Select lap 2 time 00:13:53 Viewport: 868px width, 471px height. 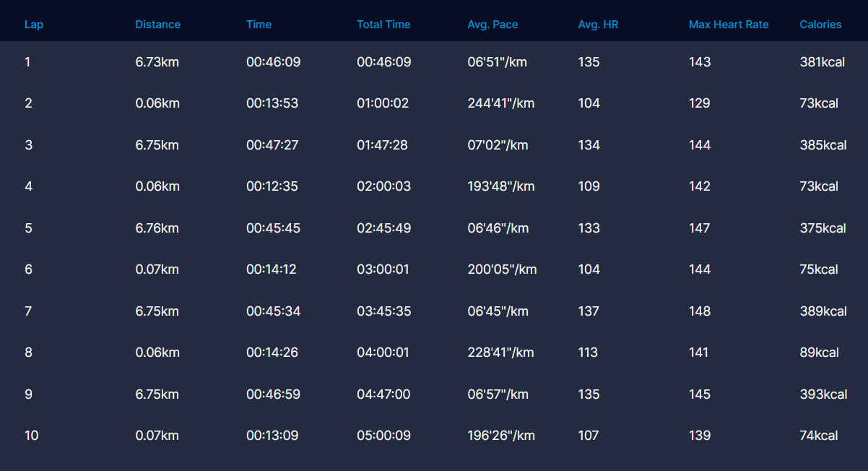coord(272,103)
